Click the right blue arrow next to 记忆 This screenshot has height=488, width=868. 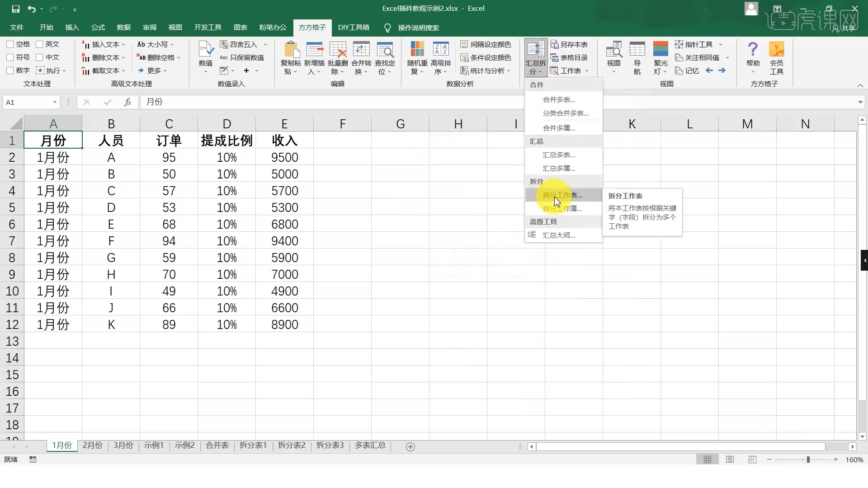coord(722,70)
